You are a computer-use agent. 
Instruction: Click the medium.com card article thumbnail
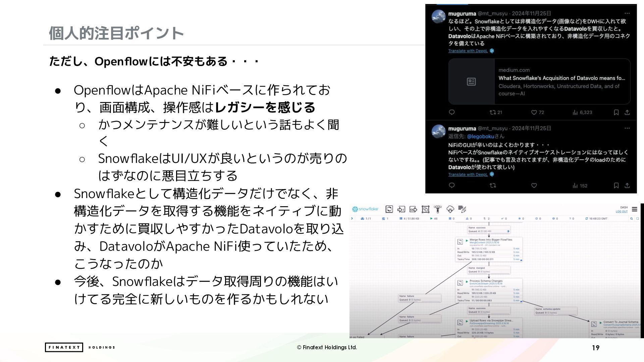point(471,81)
